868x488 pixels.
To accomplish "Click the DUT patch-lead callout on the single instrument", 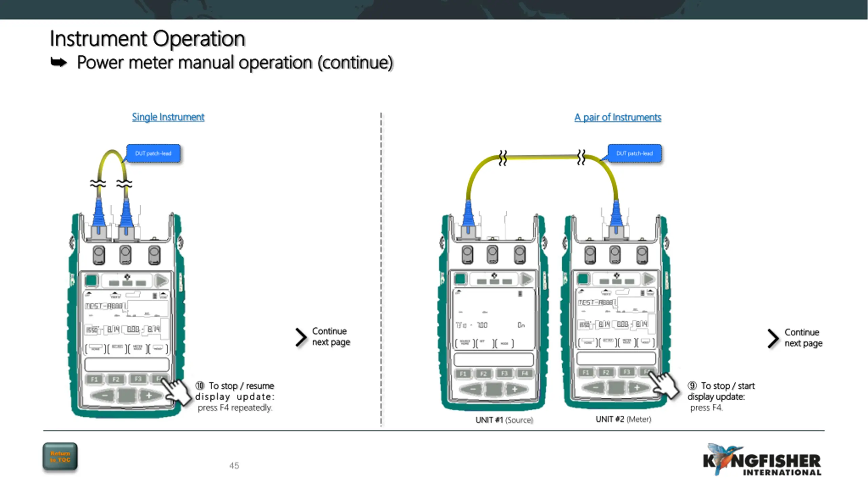I will tap(153, 153).
